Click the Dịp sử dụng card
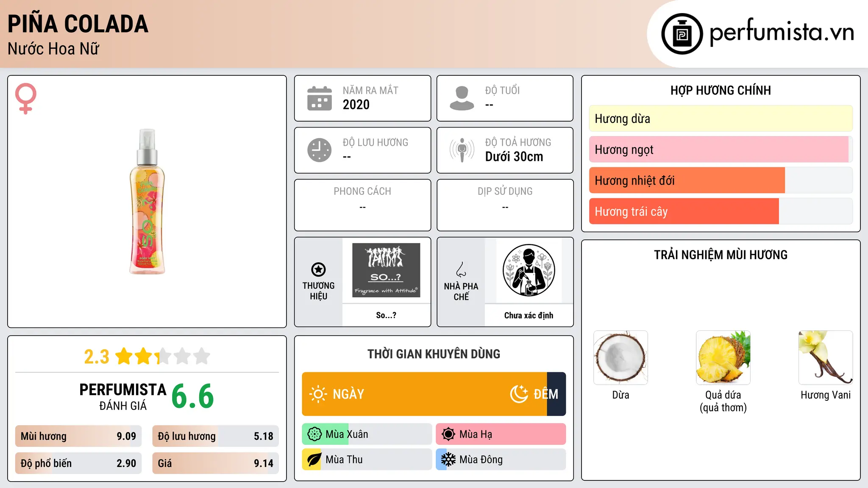The image size is (868, 488). 505,205
